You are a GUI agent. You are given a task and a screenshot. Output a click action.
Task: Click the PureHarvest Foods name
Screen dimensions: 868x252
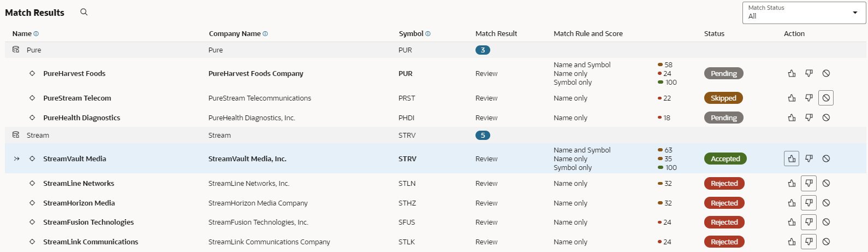pos(74,74)
